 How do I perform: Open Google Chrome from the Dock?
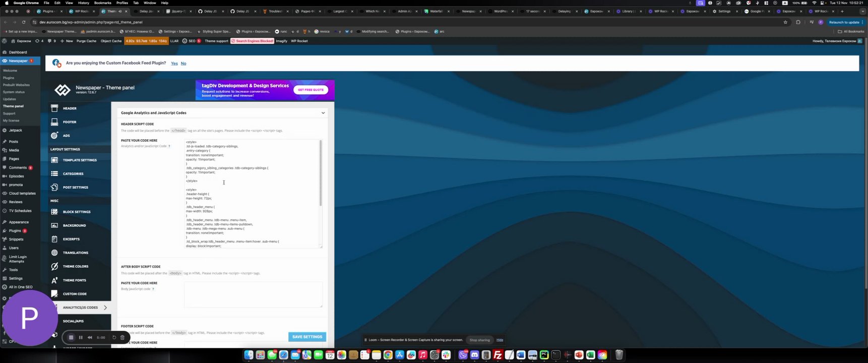pyautogui.click(x=388, y=355)
